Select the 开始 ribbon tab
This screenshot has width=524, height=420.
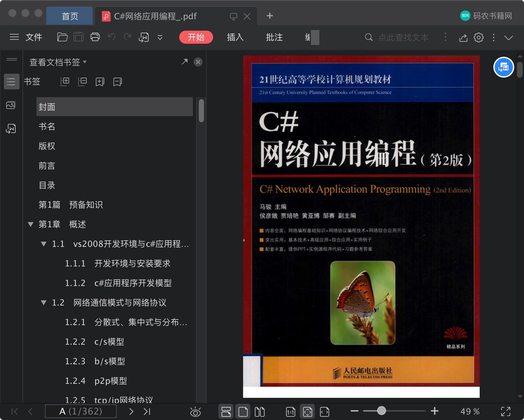196,37
